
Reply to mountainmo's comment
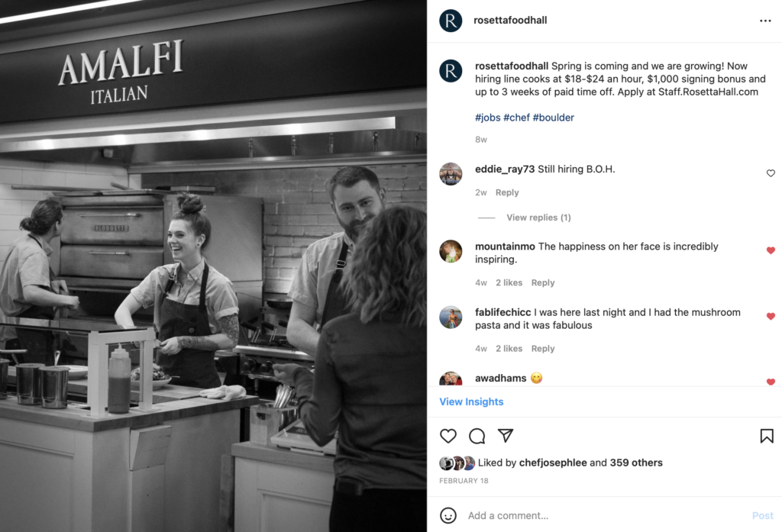click(x=543, y=282)
